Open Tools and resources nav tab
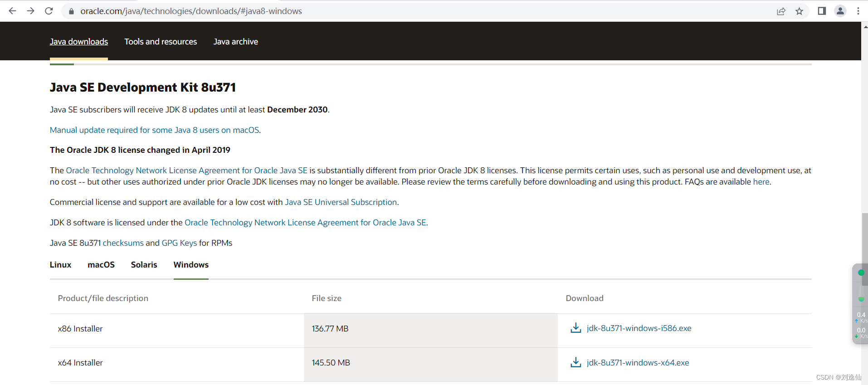868x385 pixels. (161, 42)
